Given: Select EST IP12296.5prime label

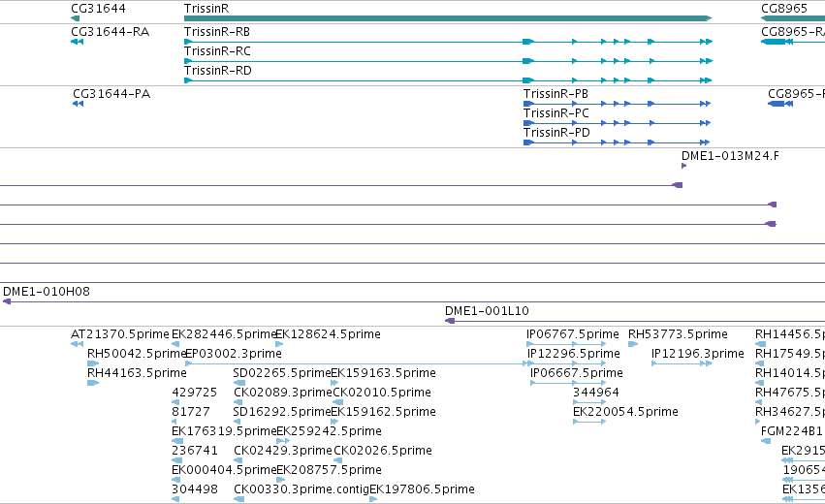Looking at the screenshot, I should [x=574, y=354].
